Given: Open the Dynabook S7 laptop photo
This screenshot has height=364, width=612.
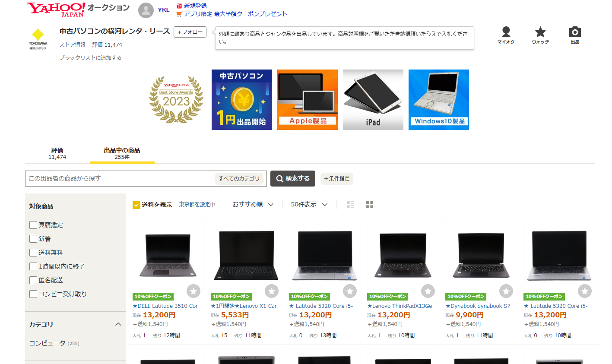Looking at the screenshot, I should 481,256.
